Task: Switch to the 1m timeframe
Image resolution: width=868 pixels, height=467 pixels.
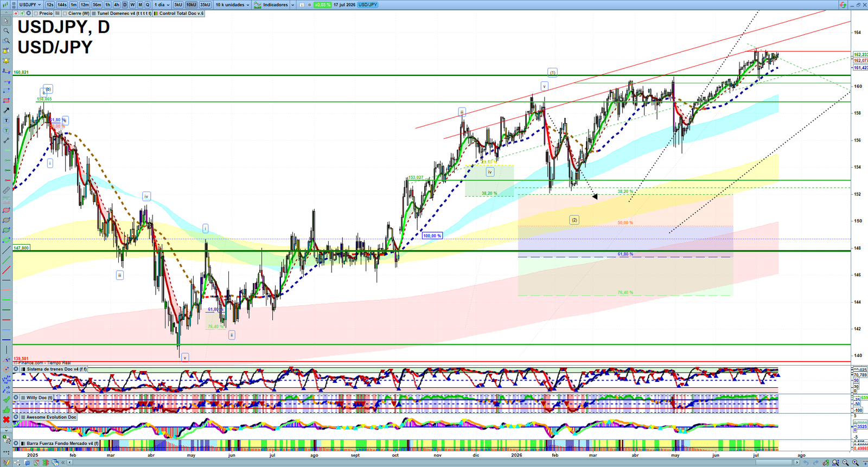Action: tap(74, 5)
